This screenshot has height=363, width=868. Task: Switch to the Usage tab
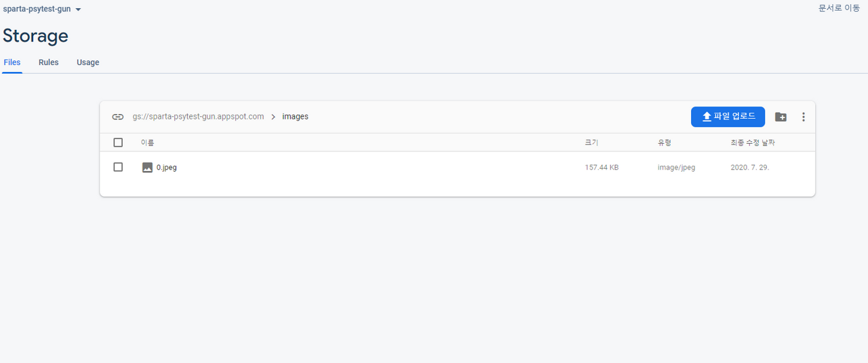click(88, 62)
